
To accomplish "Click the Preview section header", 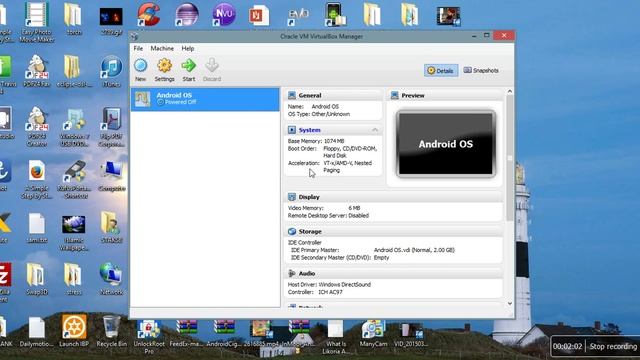I will pyautogui.click(x=444, y=96).
